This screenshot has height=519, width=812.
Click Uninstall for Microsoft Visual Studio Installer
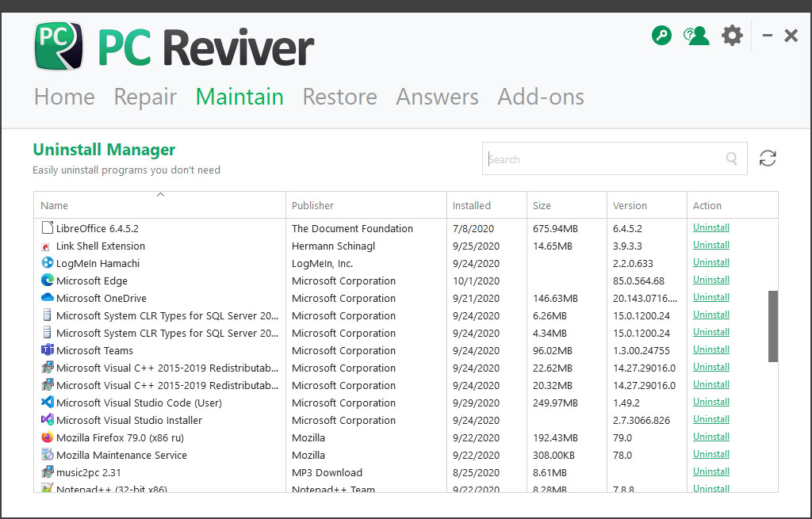(x=710, y=419)
